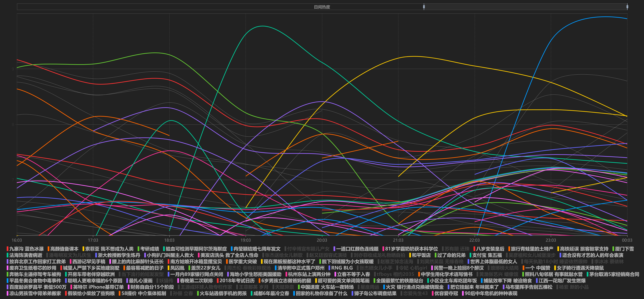
Task: Click the left handle of 日间热度 zoom slider
Action: coord(424,7)
